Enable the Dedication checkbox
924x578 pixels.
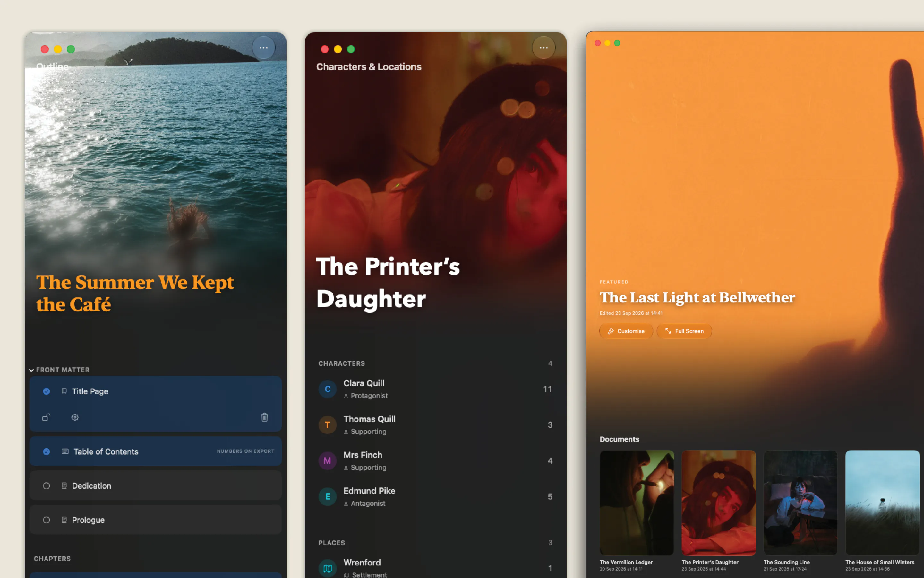(46, 486)
